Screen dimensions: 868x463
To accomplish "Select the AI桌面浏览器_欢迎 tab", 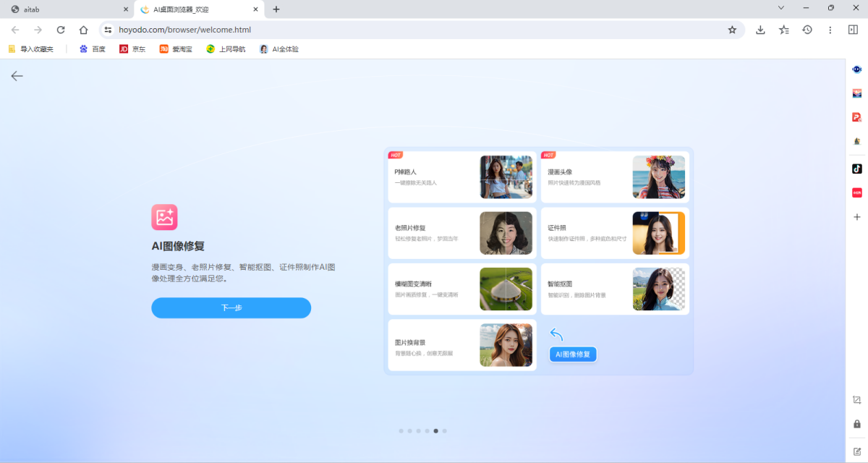I will click(199, 9).
